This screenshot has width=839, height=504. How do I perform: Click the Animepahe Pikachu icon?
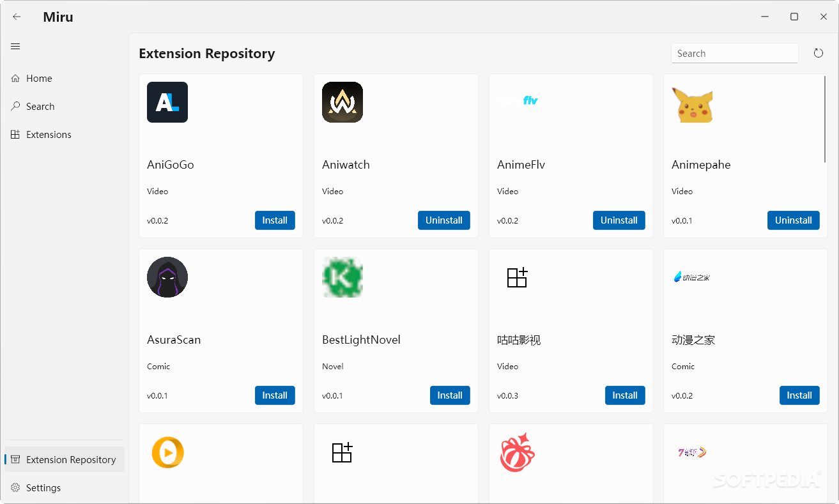pos(692,105)
